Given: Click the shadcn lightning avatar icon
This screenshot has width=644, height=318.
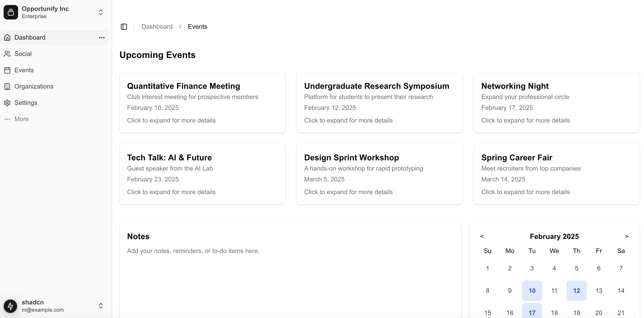Looking at the screenshot, I should [10, 306].
